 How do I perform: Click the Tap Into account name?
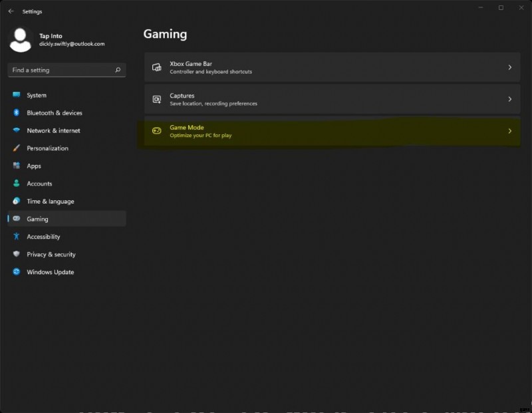(51, 36)
